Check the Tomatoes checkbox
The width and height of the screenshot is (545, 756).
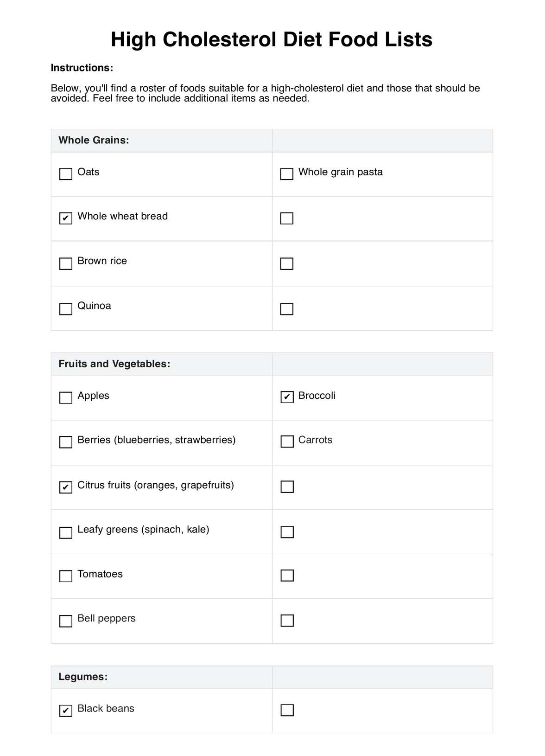[x=66, y=576]
